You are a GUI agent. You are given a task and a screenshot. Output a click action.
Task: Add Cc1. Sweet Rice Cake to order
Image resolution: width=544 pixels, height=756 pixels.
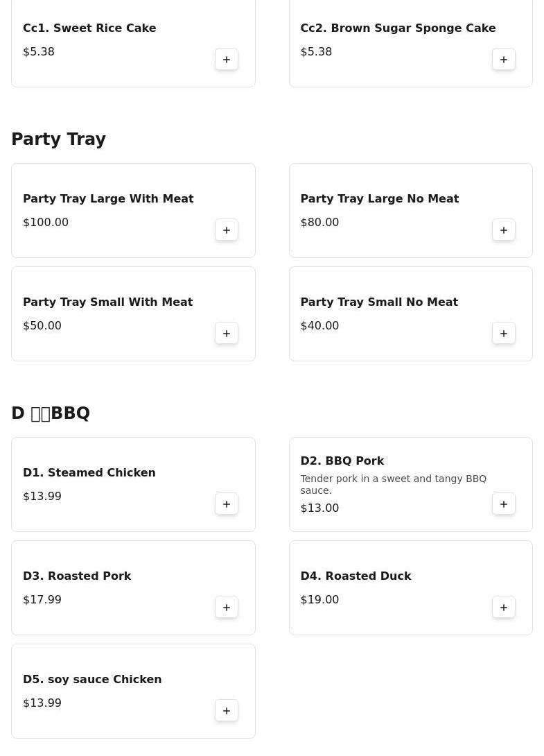pos(227,60)
